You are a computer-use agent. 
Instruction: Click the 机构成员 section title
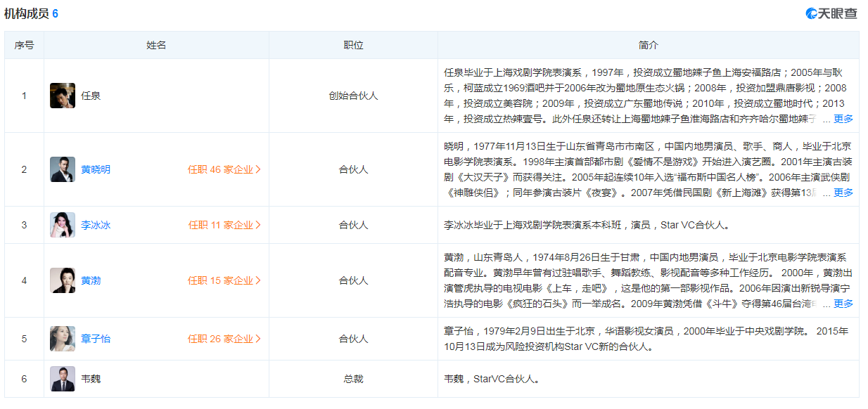27,13
